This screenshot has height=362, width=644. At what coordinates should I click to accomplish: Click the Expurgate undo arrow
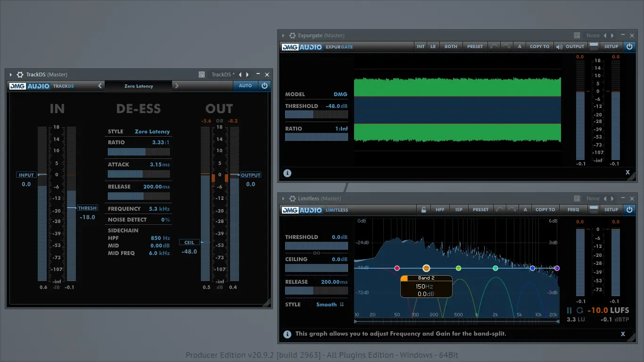click(x=493, y=47)
